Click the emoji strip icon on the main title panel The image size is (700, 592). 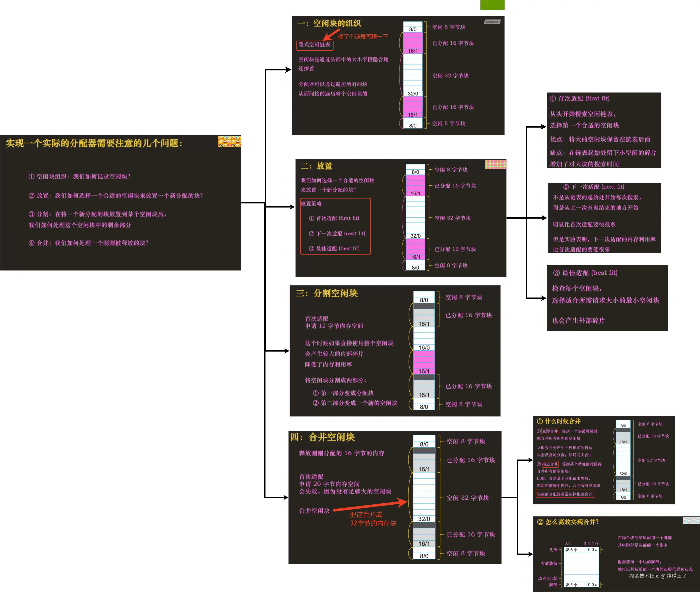[x=229, y=141]
